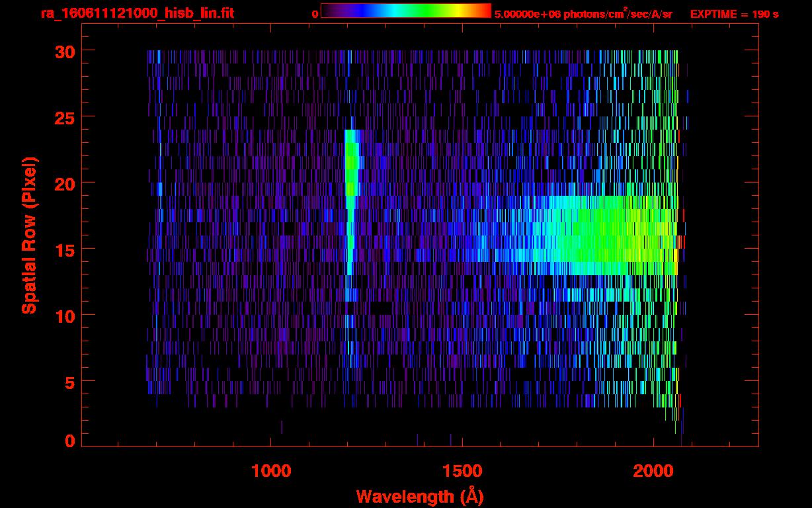Select the 1000 wavelength tick label
Image resolution: width=812 pixels, height=508 pixels.
271,470
